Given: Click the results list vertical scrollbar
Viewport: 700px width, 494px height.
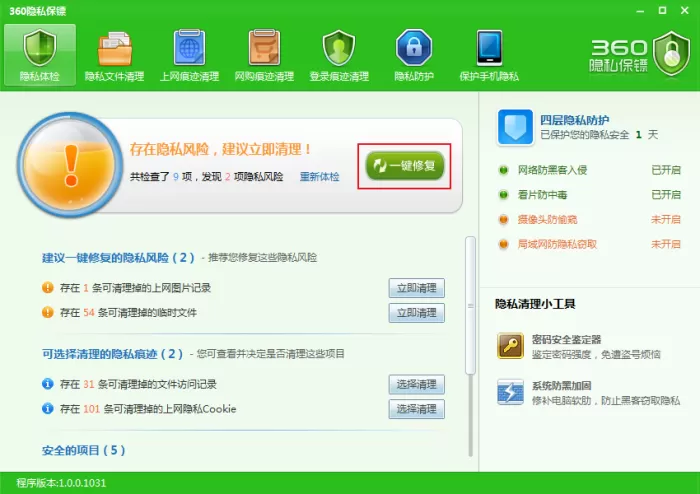Looking at the screenshot, I should (470, 305).
